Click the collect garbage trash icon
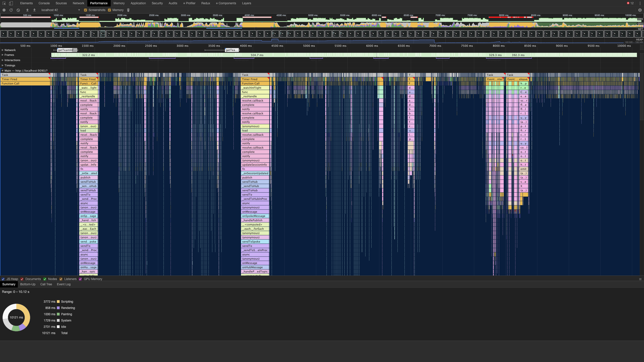The height and width of the screenshot is (362, 644). click(128, 10)
